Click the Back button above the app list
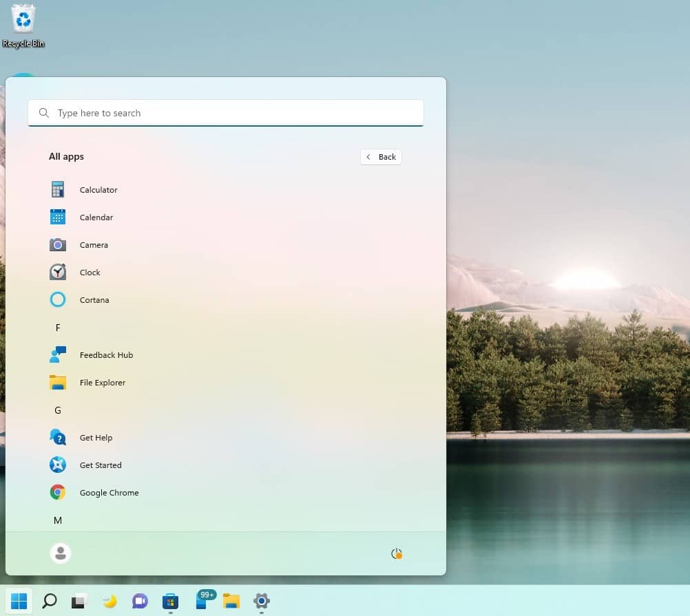This screenshot has height=616, width=690. click(x=380, y=157)
